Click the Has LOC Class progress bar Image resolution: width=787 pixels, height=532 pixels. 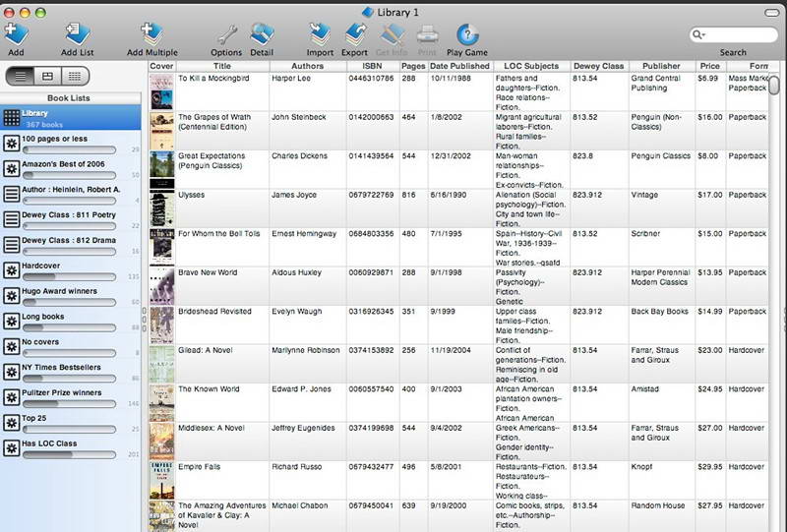point(69,454)
